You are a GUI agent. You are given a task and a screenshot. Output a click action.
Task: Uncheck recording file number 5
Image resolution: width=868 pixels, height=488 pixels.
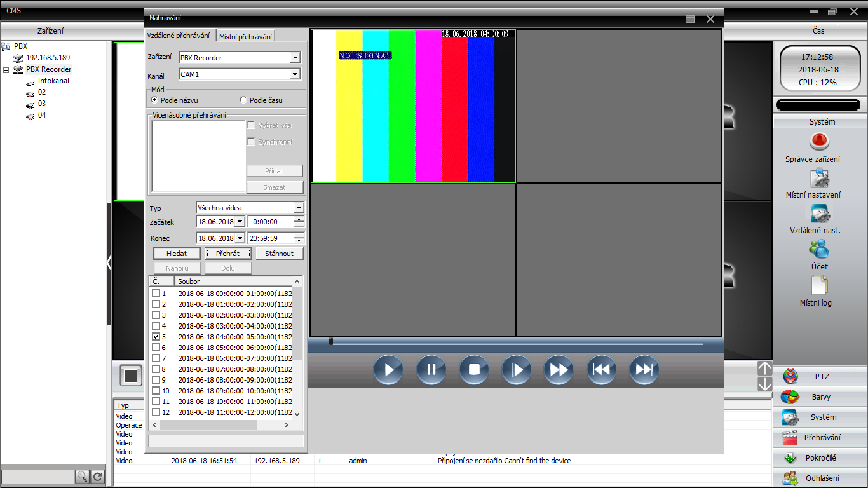point(156,337)
